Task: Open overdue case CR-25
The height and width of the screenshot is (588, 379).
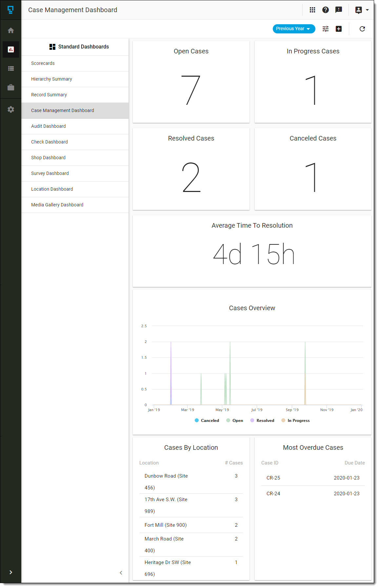Action: click(313, 478)
